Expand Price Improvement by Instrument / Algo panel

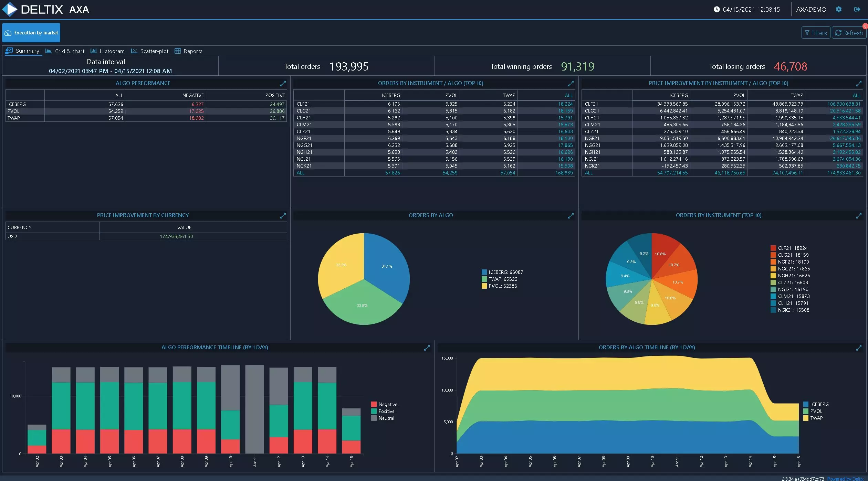click(859, 84)
